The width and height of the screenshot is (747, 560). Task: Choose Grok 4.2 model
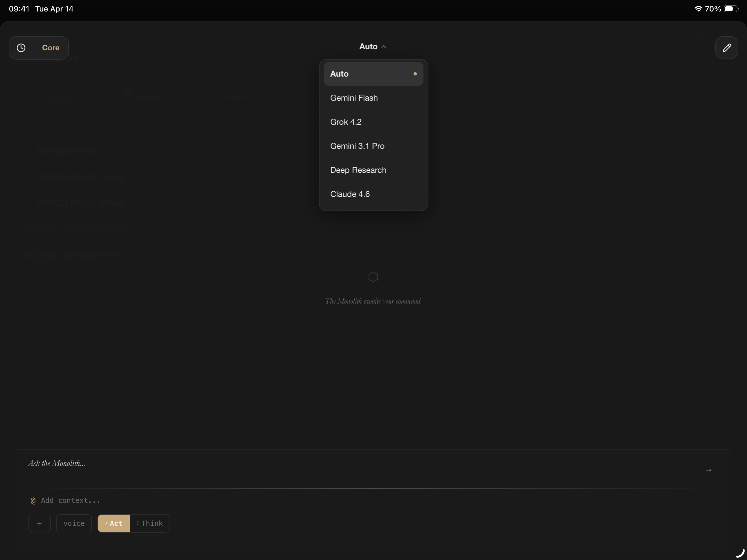[373, 122]
